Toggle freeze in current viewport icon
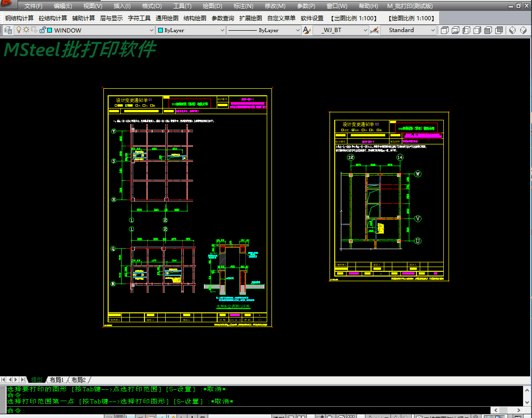Viewport: 532px width, 418px height. click(x=34, y=30)
